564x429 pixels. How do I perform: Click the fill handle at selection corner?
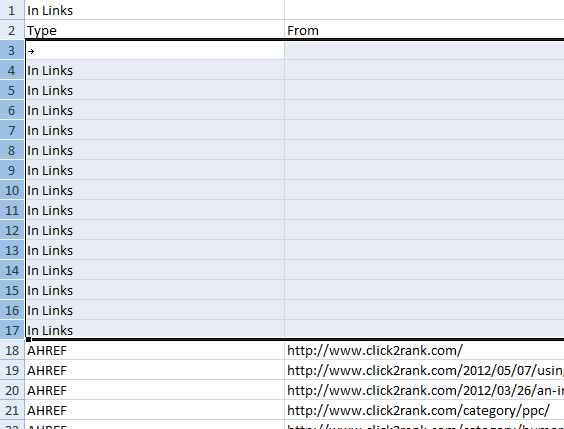28,339
